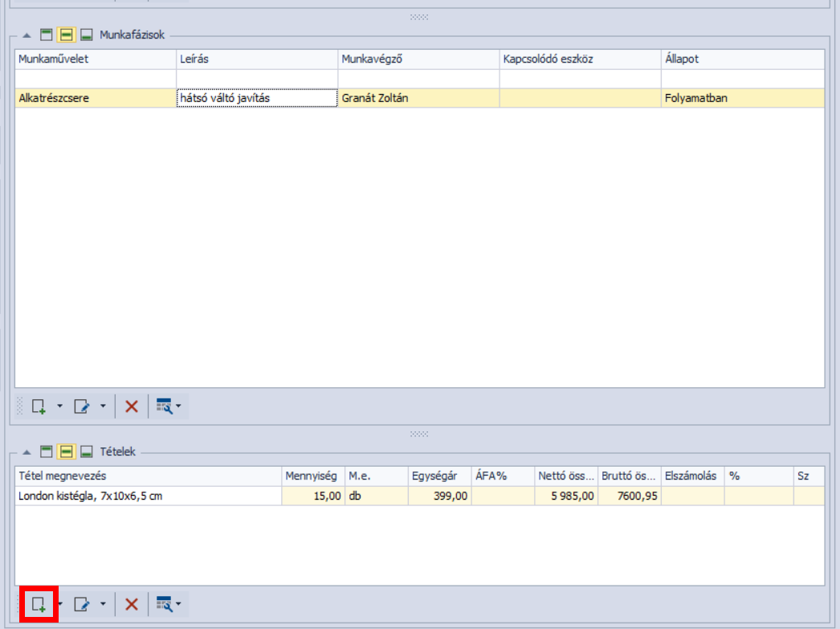This screenshot has width=840, height=629.
Task: Sort by the Mennyiség column header
Action: [313, 476]
